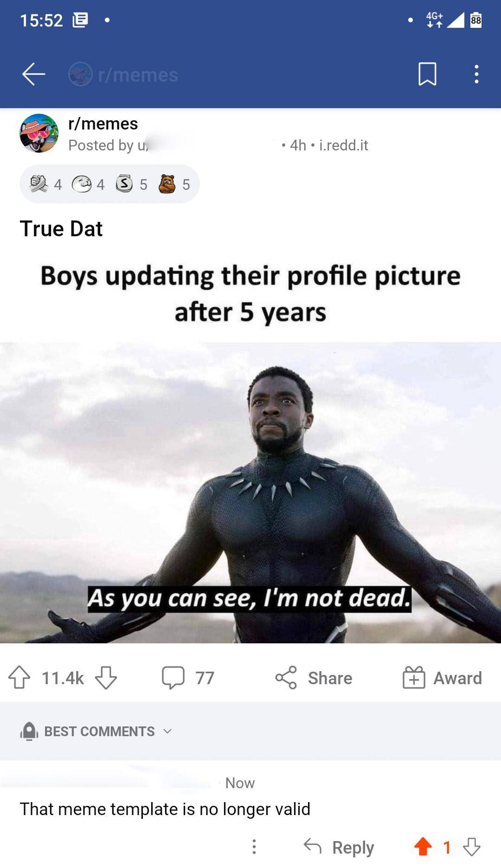
Task: Open the comment's three-dot options
Action: [254, 847]
